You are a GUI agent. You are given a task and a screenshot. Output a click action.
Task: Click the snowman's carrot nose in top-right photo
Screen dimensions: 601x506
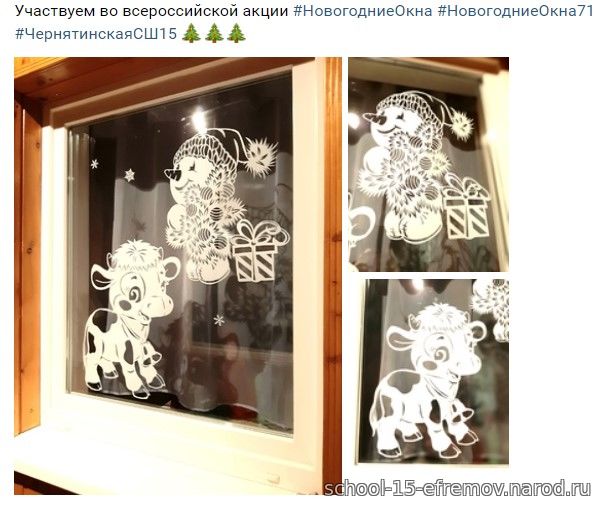[376, 120]
